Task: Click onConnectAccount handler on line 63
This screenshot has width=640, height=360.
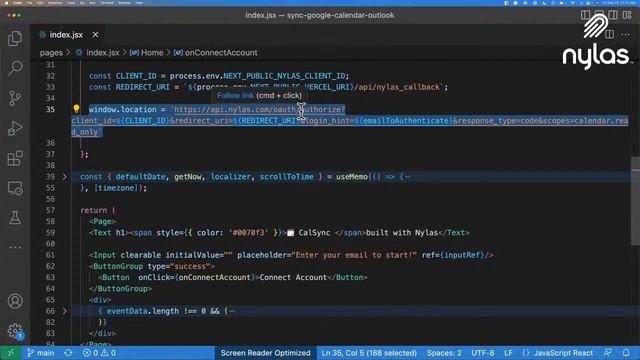Action: click(215, 278)
